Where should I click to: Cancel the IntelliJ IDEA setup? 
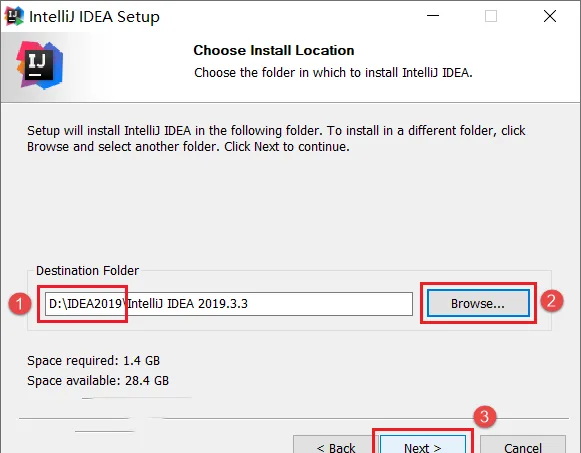tap(523, 444)
